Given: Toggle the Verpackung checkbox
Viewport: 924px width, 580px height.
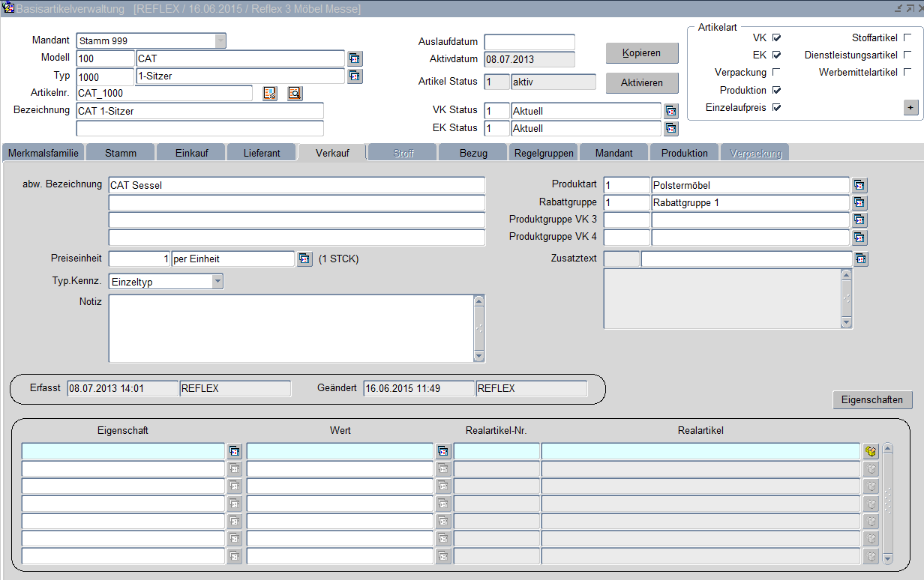Looking at the screenshot, I should tap(776, 72).
